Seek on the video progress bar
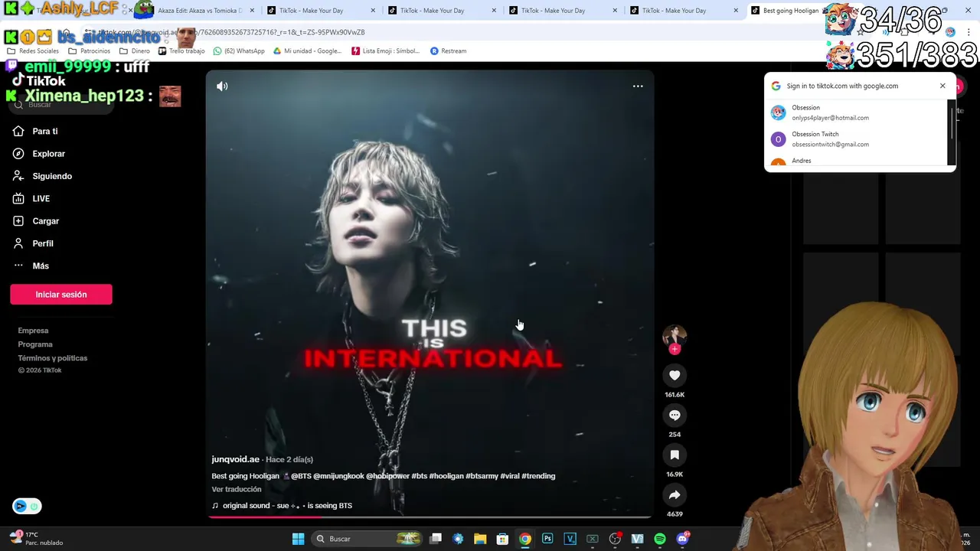 430,517
